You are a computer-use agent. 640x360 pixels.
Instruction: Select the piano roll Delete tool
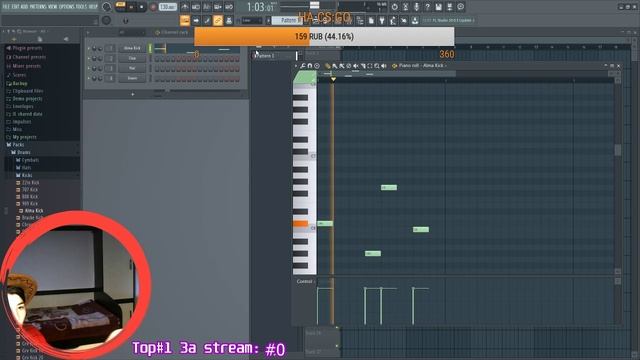click(349, 66)
